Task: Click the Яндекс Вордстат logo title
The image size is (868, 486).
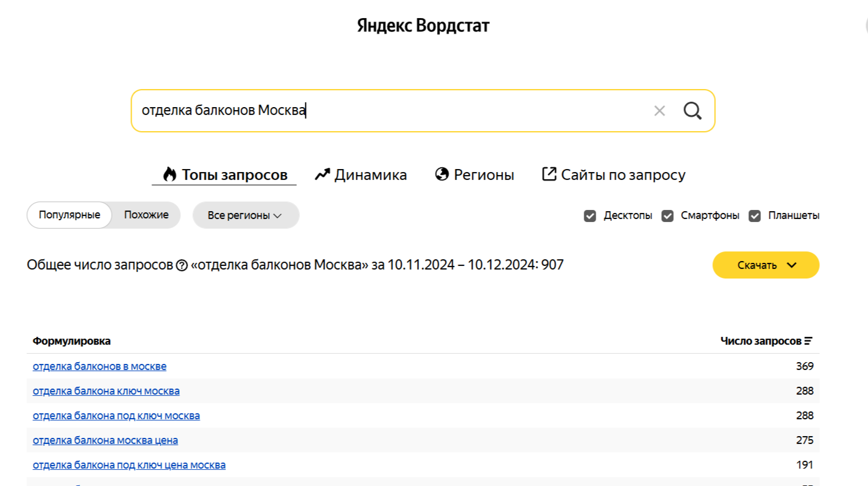Action: [x=423, y=26]
